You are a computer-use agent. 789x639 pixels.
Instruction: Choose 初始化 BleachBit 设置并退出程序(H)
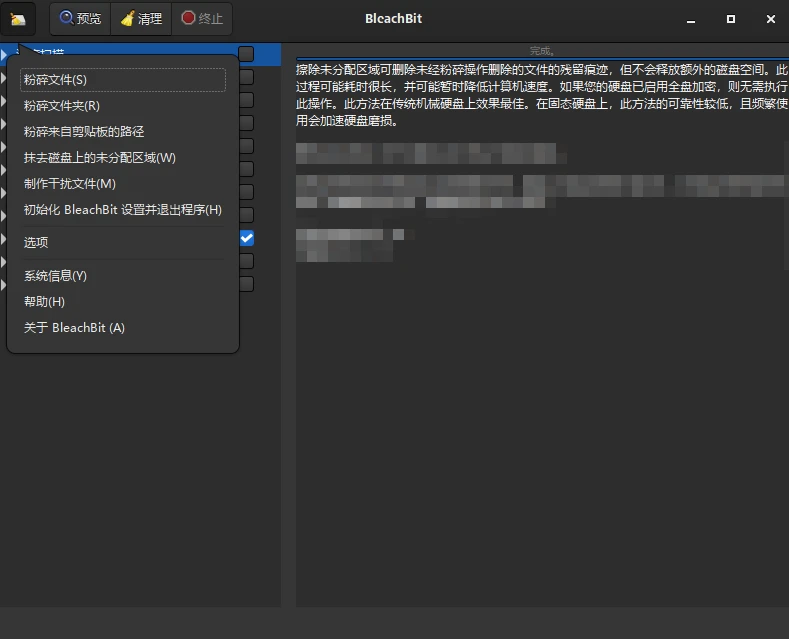tap(122, 210)
